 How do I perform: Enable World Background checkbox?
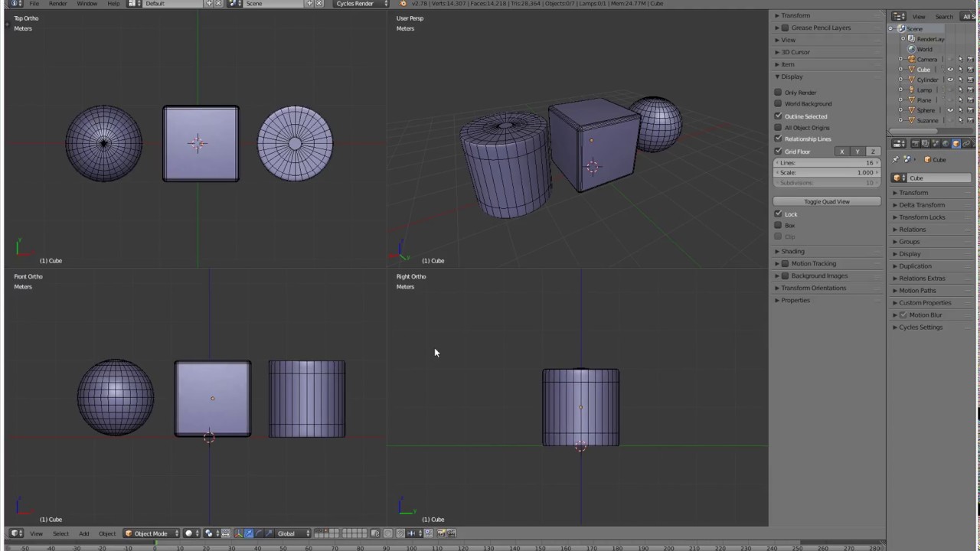778,103
